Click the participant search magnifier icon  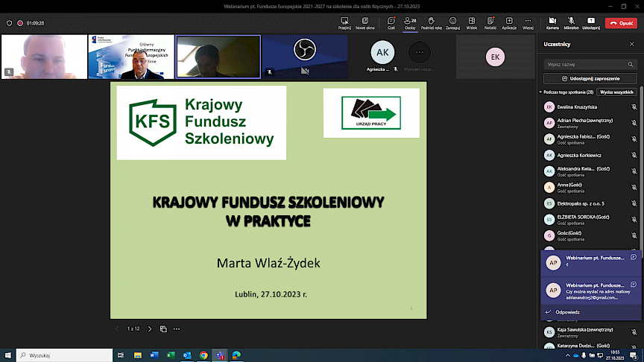coord(631,65)
